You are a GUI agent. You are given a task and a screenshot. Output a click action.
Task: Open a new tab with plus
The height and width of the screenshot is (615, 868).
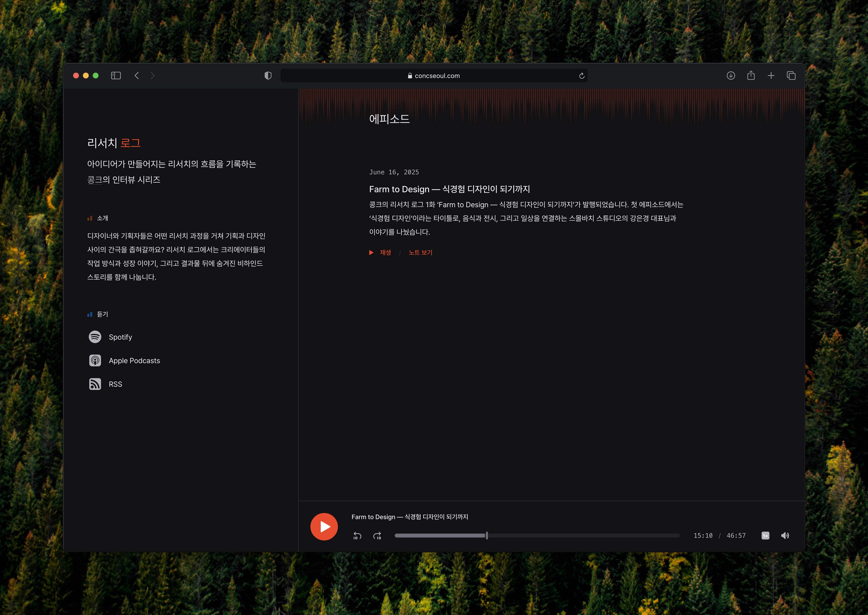(x=771, y=76)
